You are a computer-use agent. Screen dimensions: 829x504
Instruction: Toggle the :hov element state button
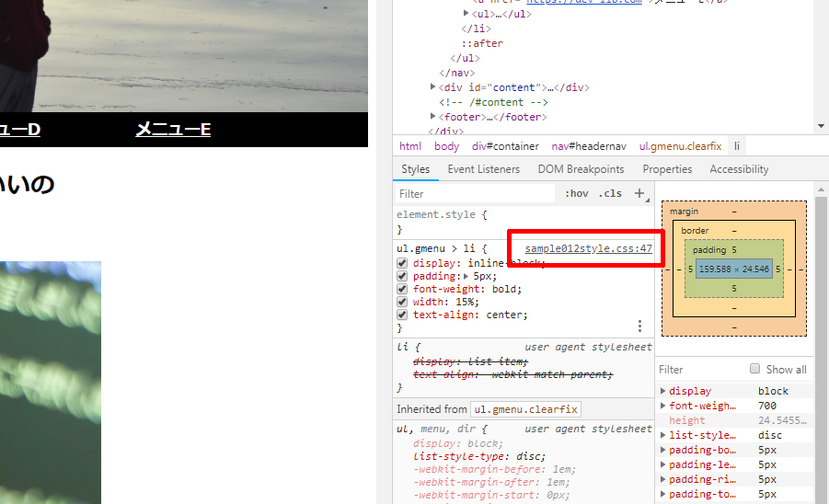[x=577, y=193]
